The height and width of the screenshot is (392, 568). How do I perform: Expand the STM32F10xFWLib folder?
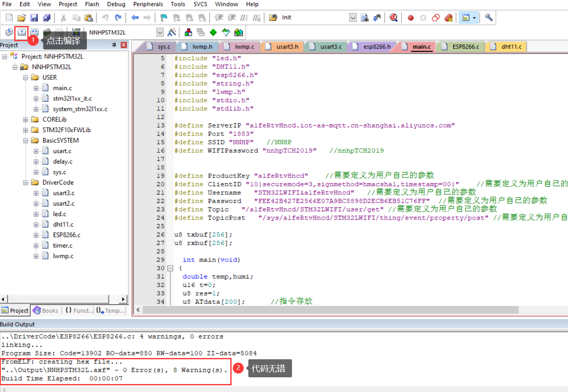coord(26,130)
